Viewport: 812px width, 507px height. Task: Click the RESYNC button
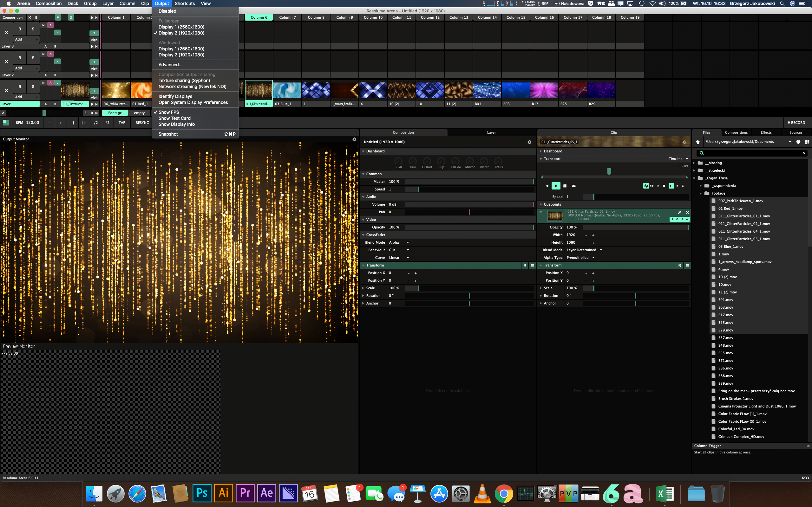pyautogui.click(x=142, y=123)
